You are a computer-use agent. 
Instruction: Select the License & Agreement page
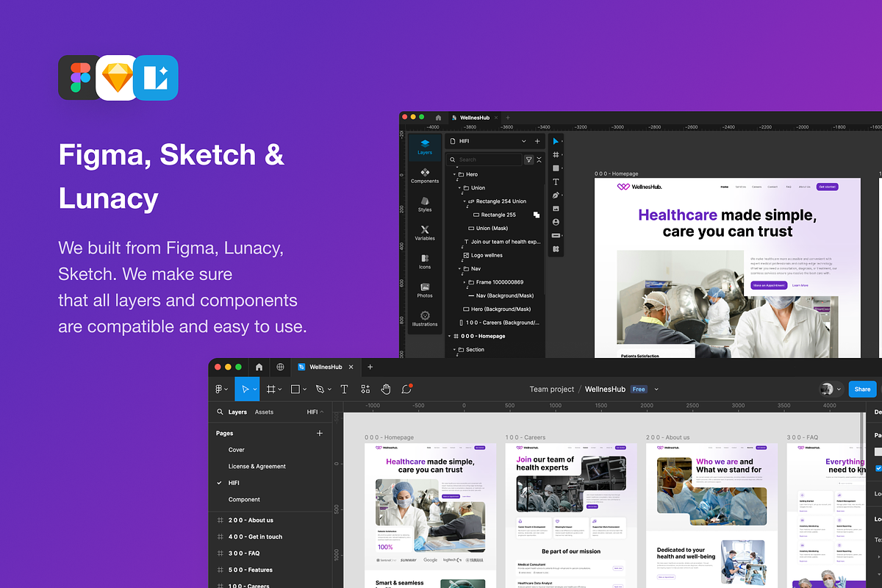[257, 467]
